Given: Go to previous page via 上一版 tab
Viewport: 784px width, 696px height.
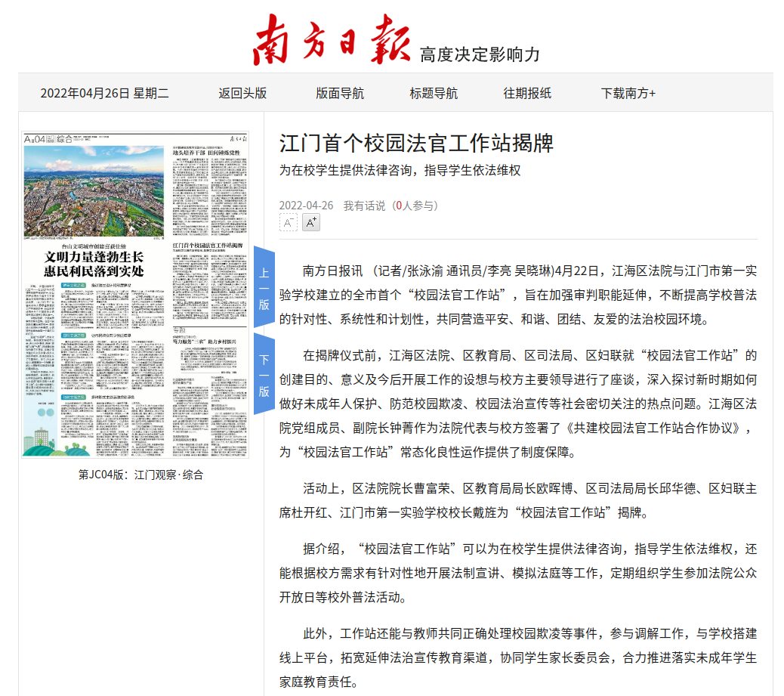Looking at the screenshot, I should 264,287.
